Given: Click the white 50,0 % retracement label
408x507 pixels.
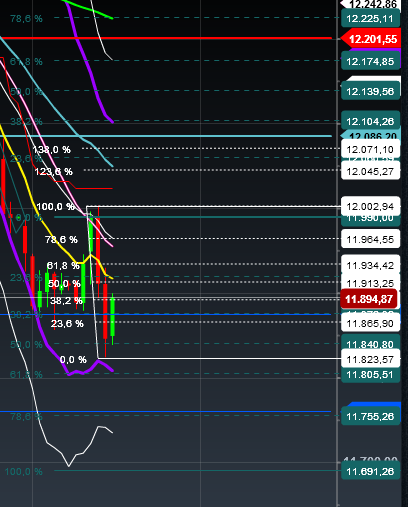Looking at the screenshot, I should click(x=64, y=284).
